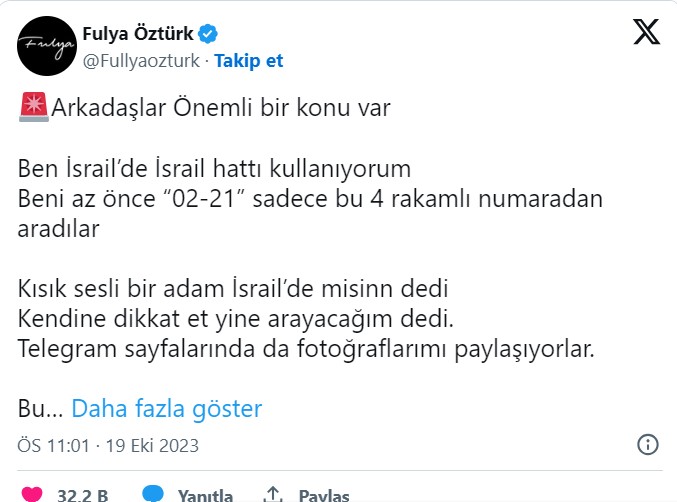Expand tweet with "Daha fazla göster"
The image size is (677, 502).
click(x=167, y=408)
